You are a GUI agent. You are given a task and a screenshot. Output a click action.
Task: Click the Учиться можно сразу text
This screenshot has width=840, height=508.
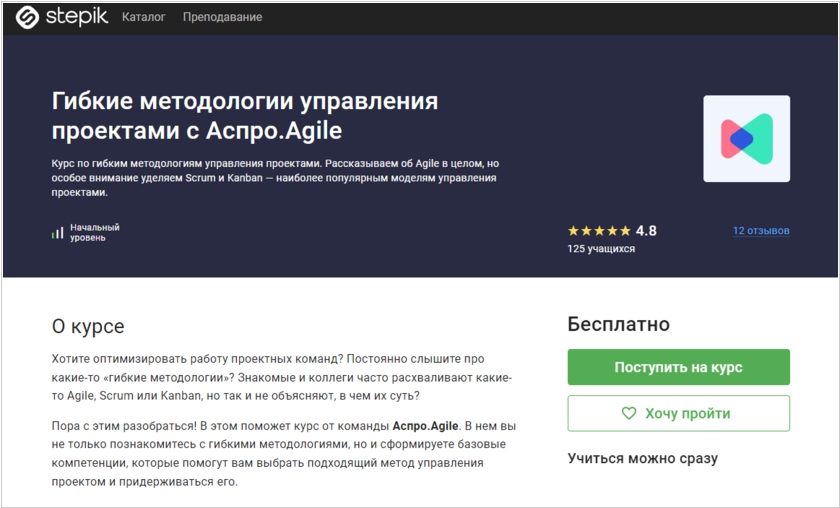(642, 459)
